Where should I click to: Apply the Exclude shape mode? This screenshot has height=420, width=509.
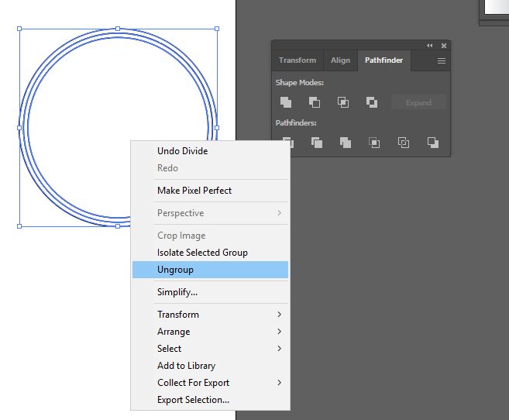pyautogui.click(x=372, y=102)
